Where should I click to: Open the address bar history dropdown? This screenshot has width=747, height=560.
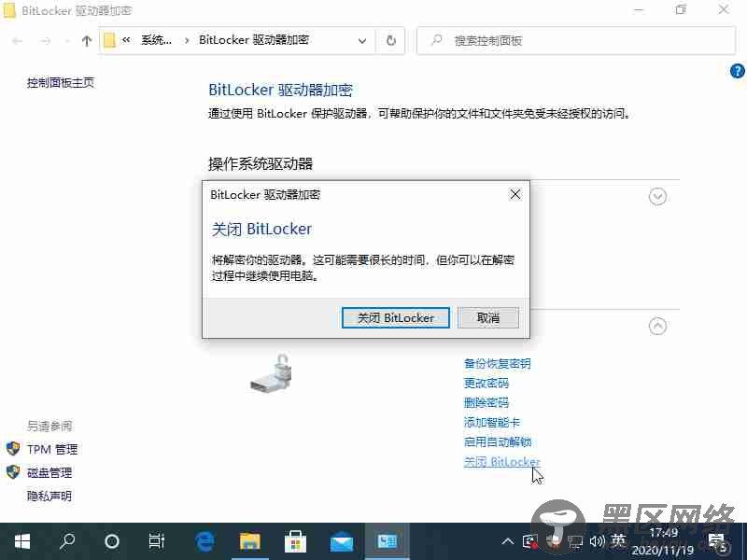pos(362,41)
